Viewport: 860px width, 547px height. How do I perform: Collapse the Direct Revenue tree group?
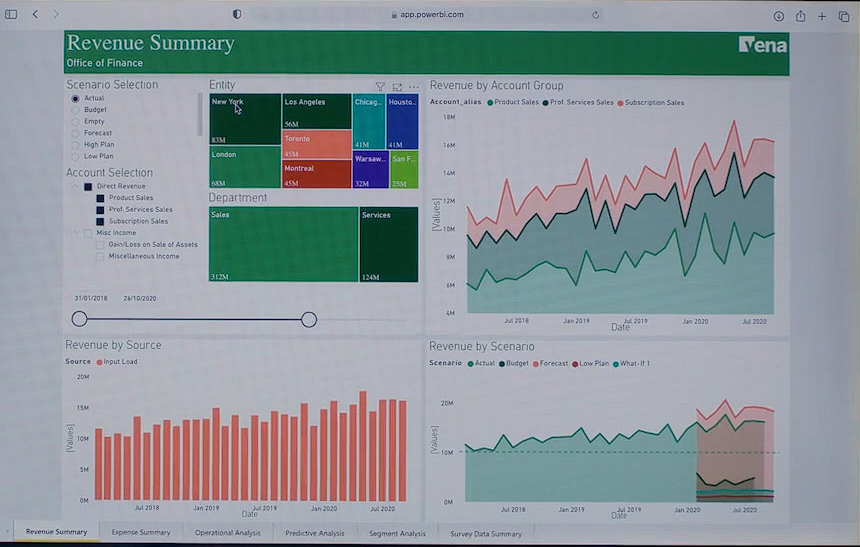(x=75, y=186)
